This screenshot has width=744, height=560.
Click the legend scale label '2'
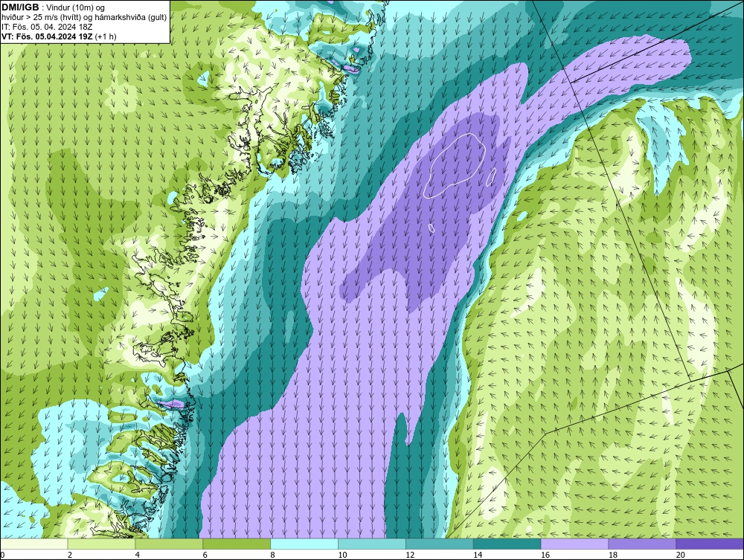coord(70,555)
